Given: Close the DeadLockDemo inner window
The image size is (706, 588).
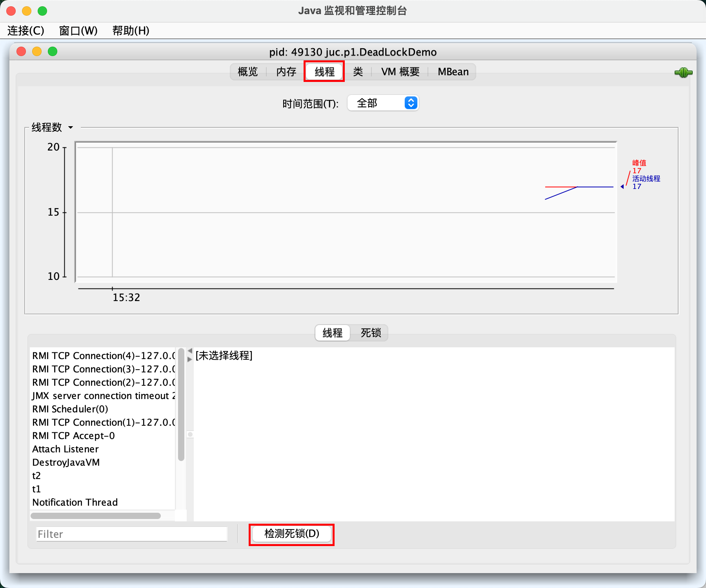Looking at the screenshot, I should point(21,51).
